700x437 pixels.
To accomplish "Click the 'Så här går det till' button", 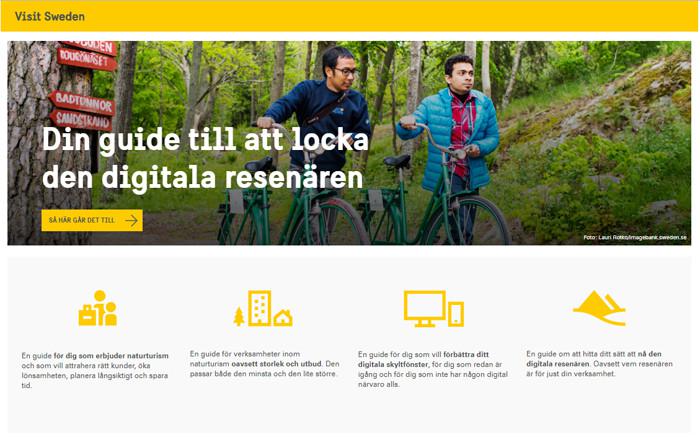I will tap(92, 220).
